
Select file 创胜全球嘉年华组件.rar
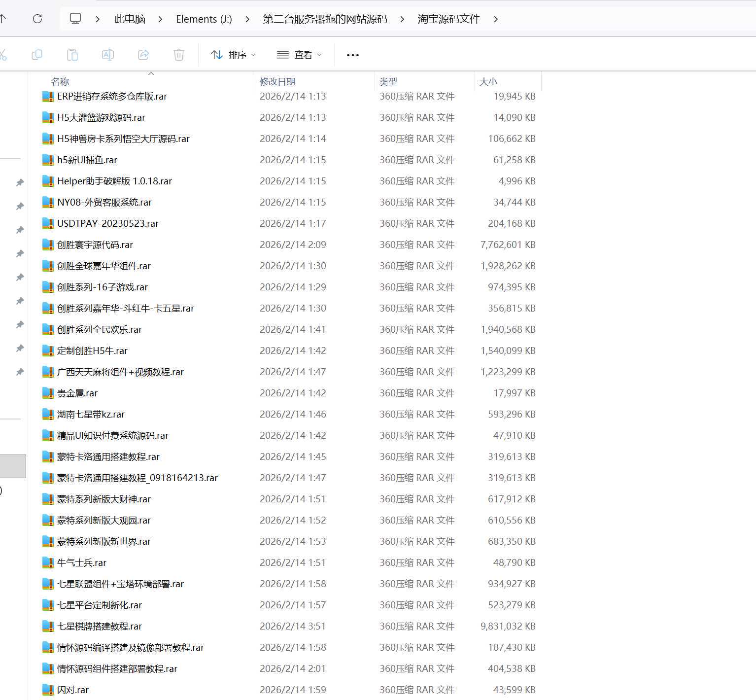(104, 266)
